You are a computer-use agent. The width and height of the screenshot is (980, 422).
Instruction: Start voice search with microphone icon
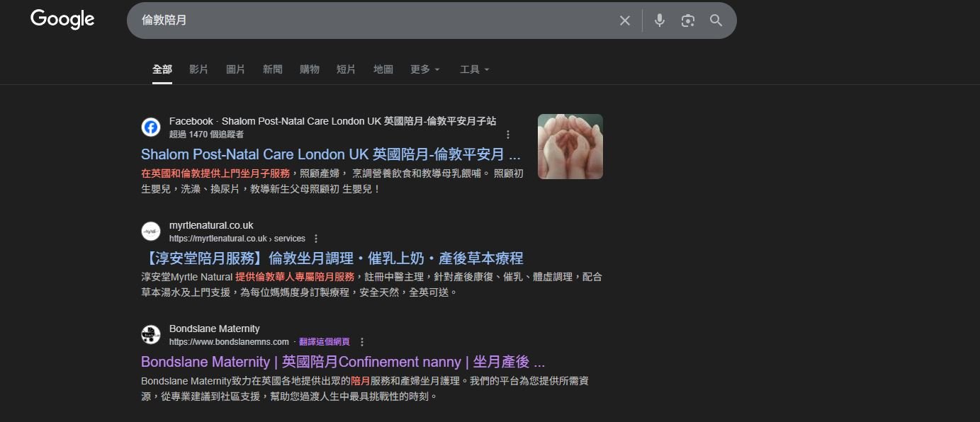pos(659,21)
